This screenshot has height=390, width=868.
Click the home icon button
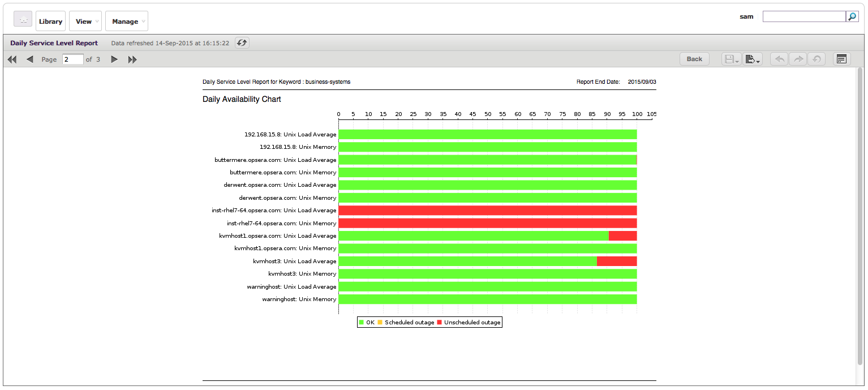(23, 19)
